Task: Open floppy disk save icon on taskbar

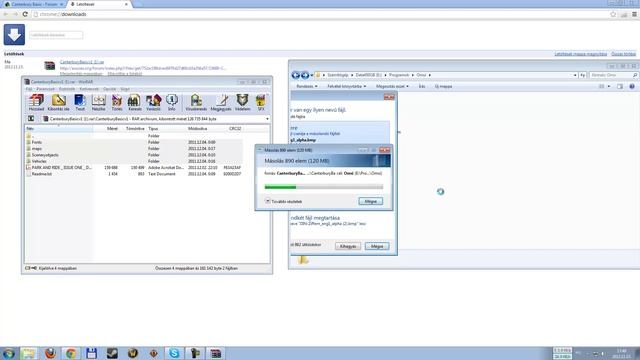Action: pos(91,353)
